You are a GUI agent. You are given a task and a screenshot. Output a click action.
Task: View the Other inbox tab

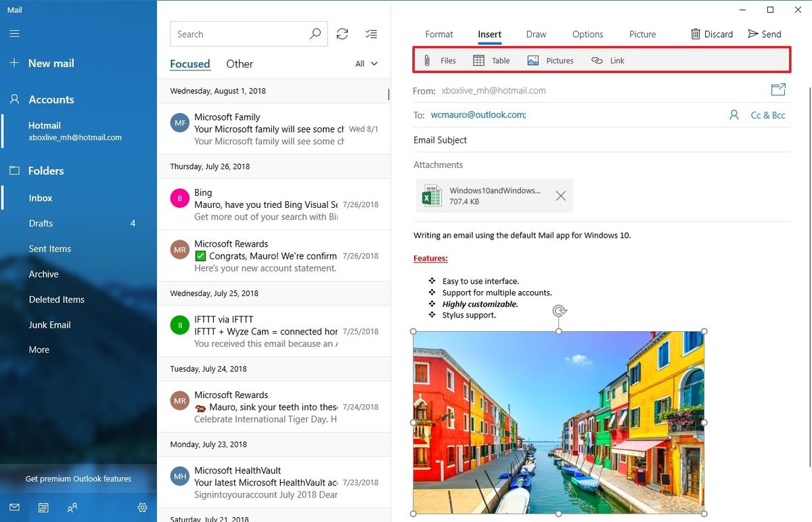pos(240,64)
